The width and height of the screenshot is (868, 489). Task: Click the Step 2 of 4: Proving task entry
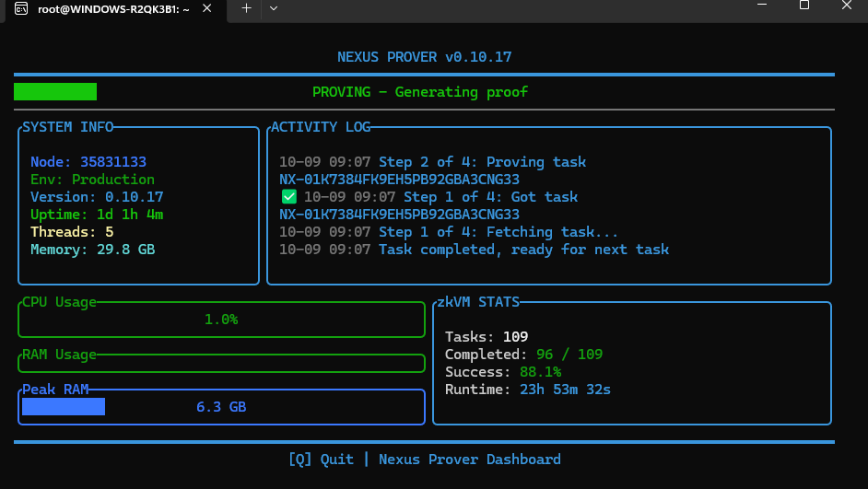(432, 162)
